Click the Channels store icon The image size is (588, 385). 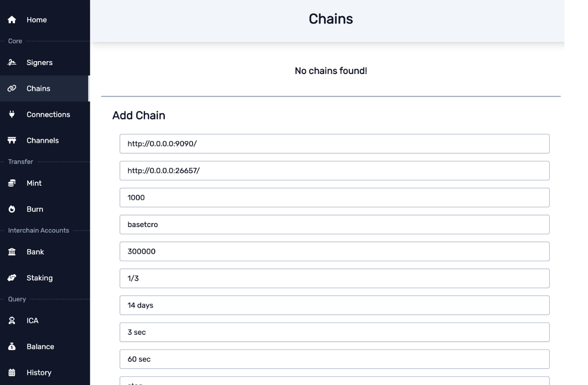point(12,140)
